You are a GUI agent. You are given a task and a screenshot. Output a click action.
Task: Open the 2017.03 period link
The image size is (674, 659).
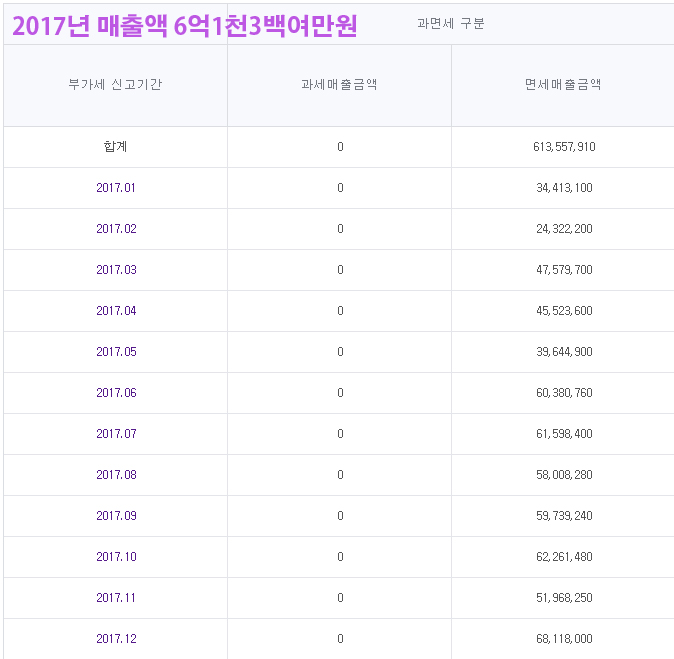click(116, 270)
